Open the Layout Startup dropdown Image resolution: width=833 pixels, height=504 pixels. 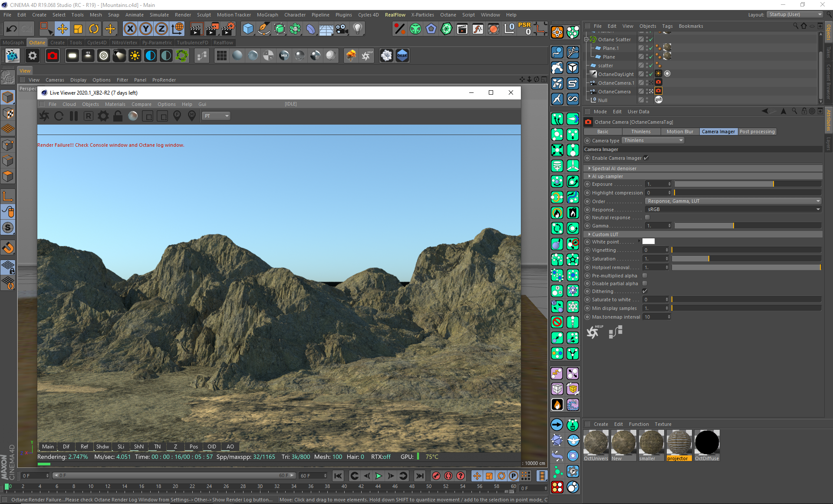point(795,14)
